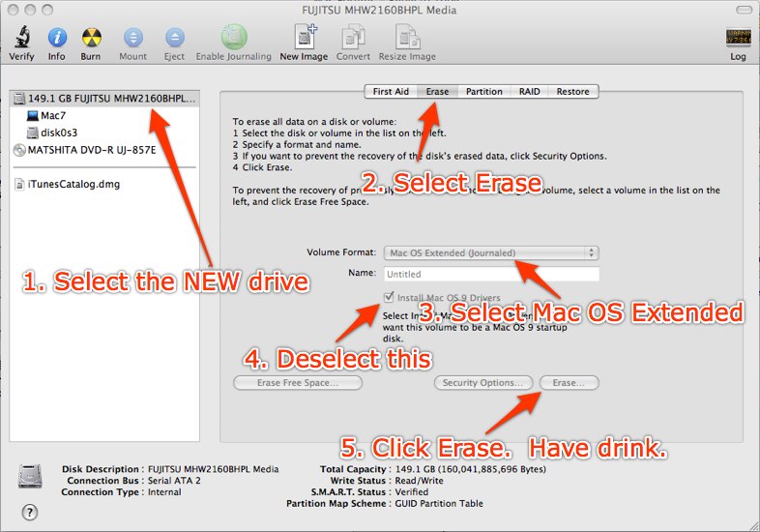Click the Mount toolbar icon
This screenshot has height=532, width=760.
[x=132, y=38]
